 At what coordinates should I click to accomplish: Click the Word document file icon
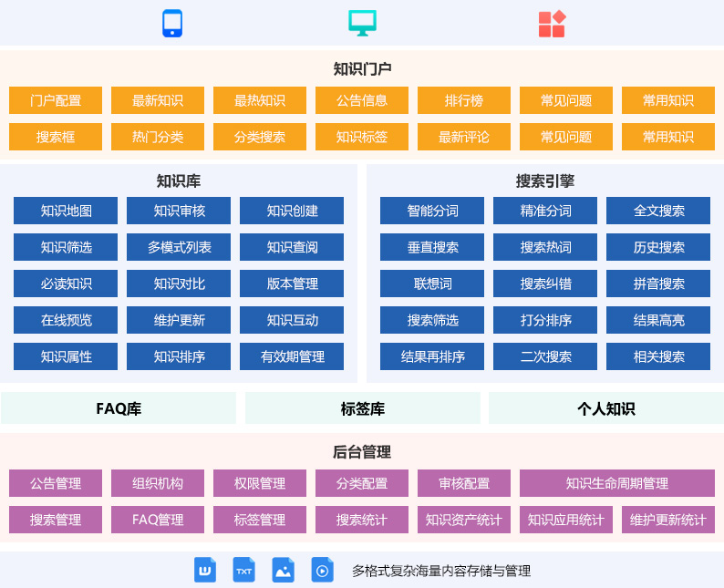point(205,571)
